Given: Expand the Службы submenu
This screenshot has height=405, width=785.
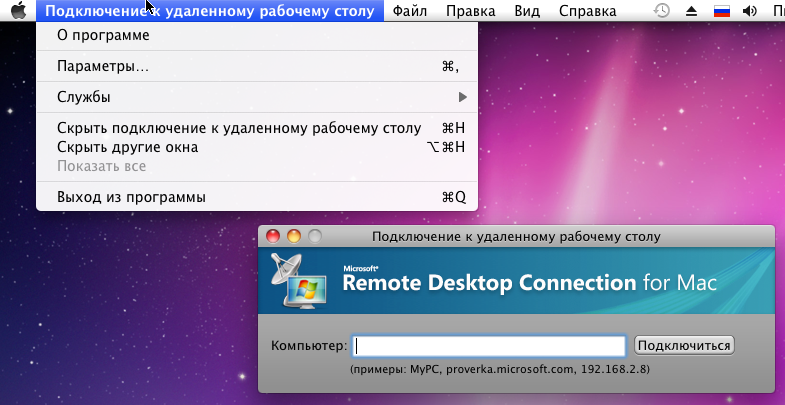Looking at the screenshot, I should [257, 97].
